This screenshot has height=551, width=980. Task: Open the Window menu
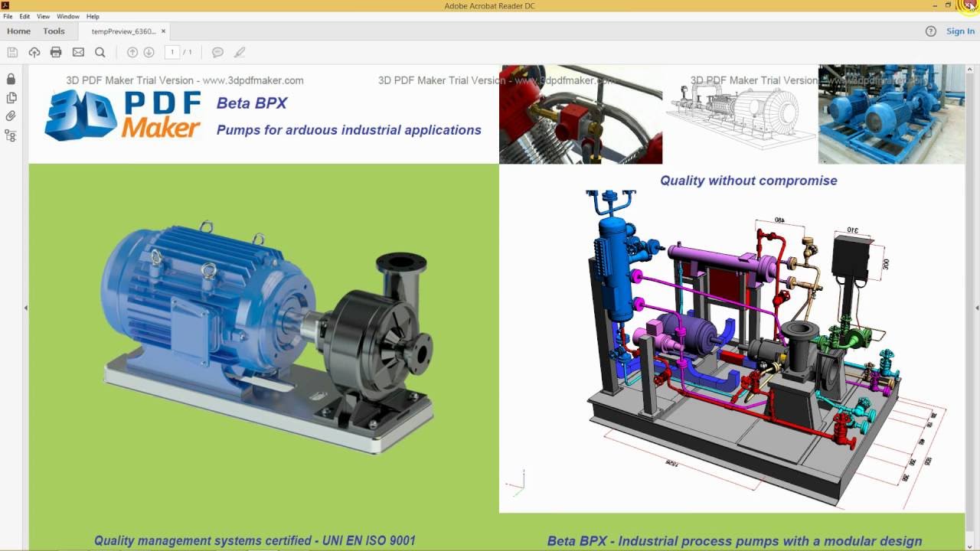[x=68, y=16]
